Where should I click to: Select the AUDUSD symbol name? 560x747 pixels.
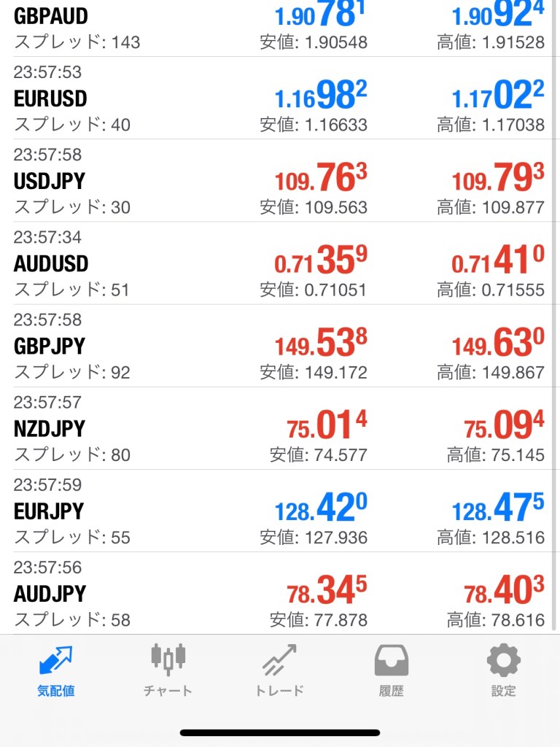pos(51,263)
